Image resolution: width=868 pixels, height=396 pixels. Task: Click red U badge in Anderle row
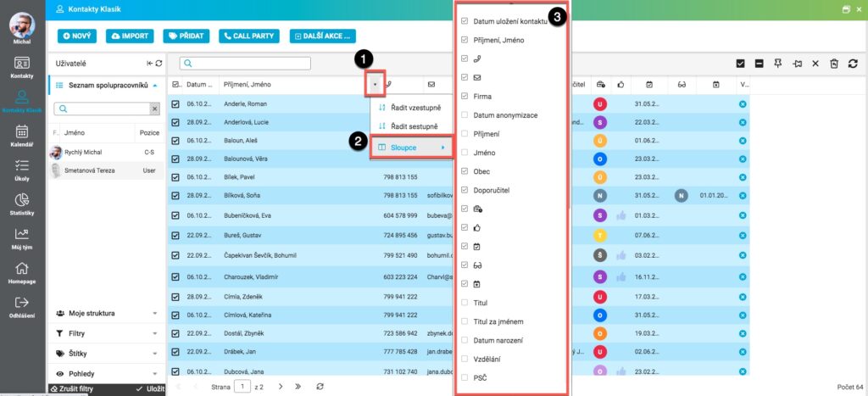[600, 103]
